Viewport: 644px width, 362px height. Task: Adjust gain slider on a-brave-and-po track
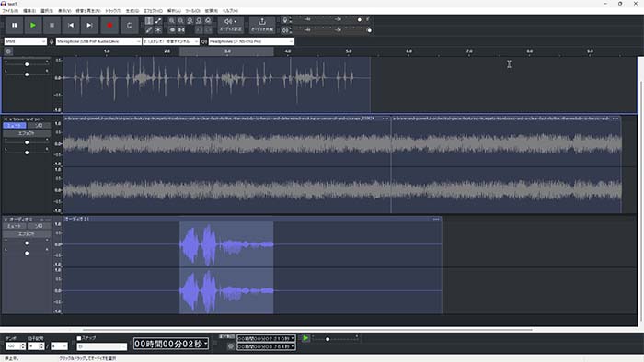tap(27, 142)
